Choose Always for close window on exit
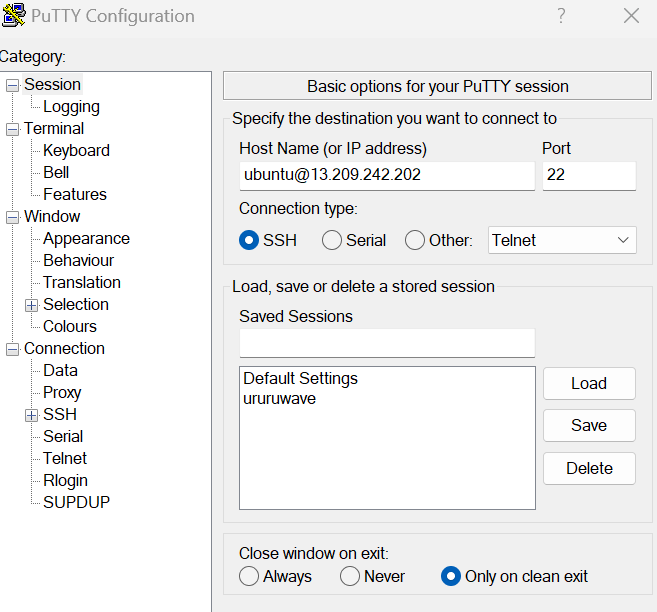This screenshot has width=657, height=612. click(x=248, y=576)
